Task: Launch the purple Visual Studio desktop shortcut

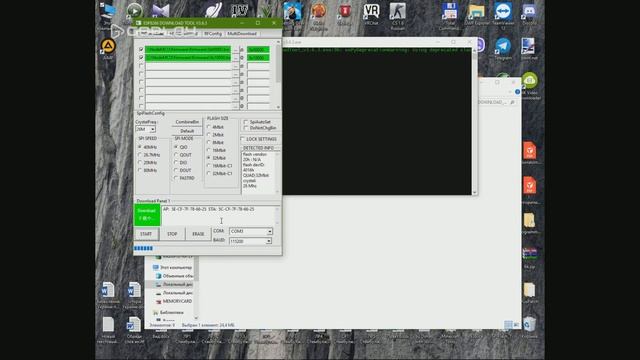Action: (160, 11)
